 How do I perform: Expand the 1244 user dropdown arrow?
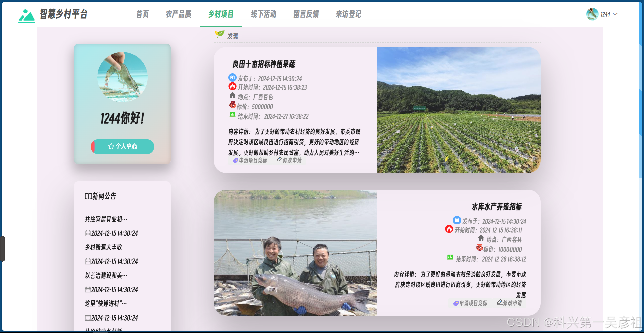coord(615,14)
